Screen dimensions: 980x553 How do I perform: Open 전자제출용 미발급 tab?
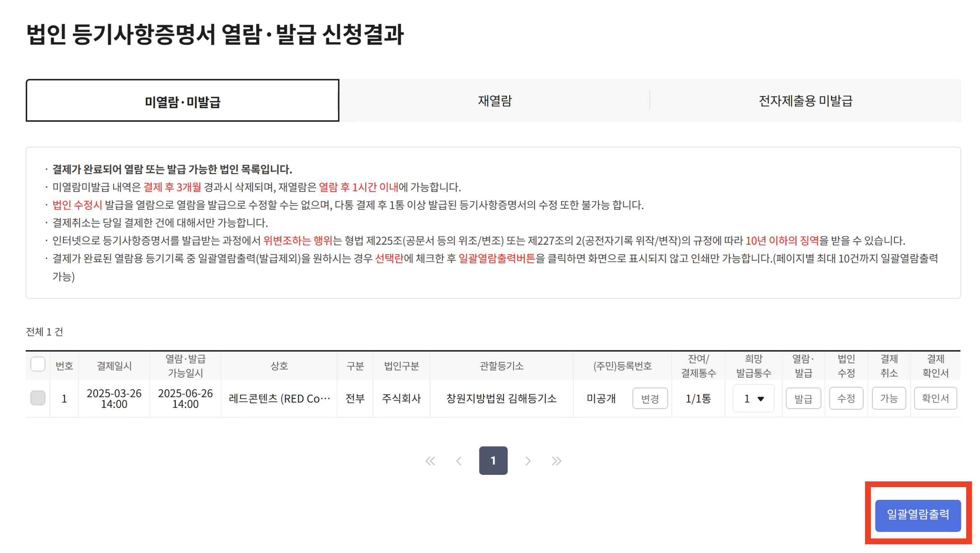click(805, 101)
